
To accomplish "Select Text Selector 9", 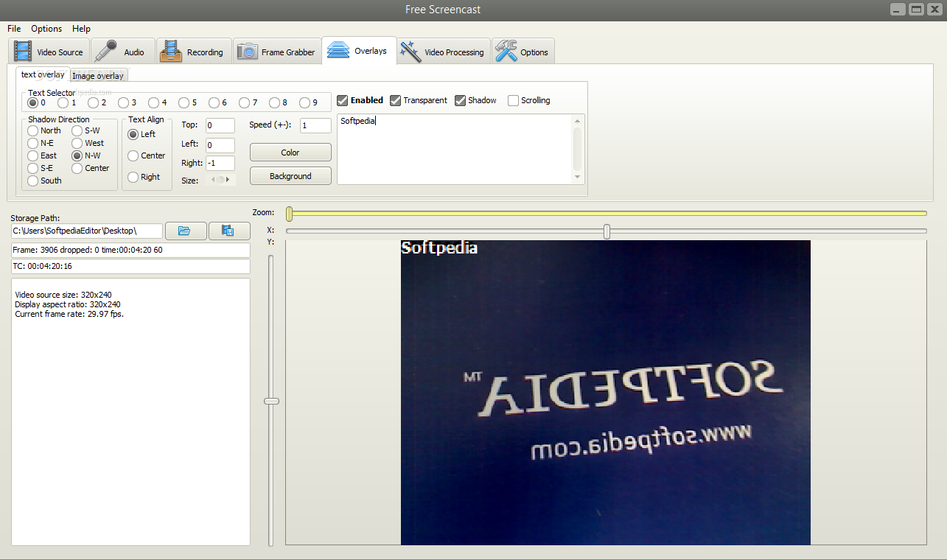I will click(305, 102).
